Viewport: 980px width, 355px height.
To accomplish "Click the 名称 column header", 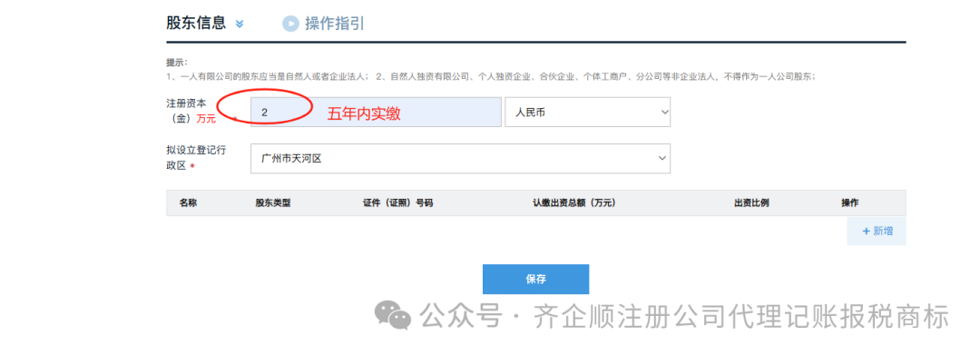I will click(188, 203).
